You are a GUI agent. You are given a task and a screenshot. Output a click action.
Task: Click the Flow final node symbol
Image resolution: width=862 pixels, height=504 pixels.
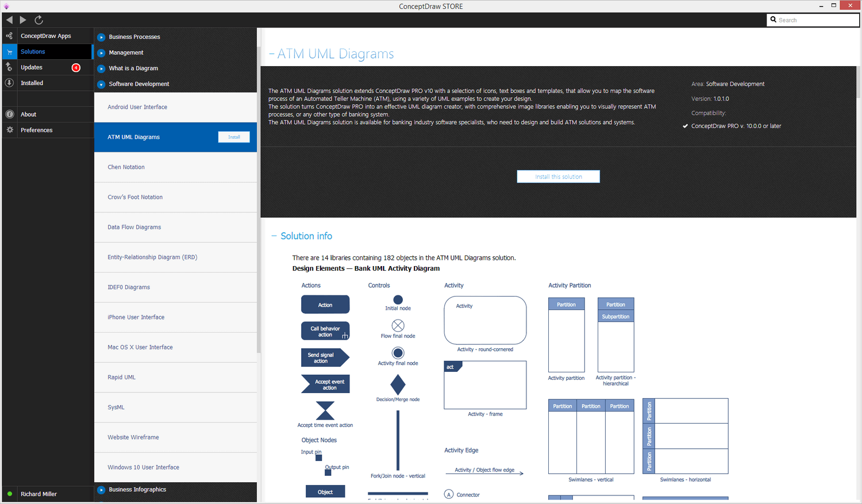[398, 326]
